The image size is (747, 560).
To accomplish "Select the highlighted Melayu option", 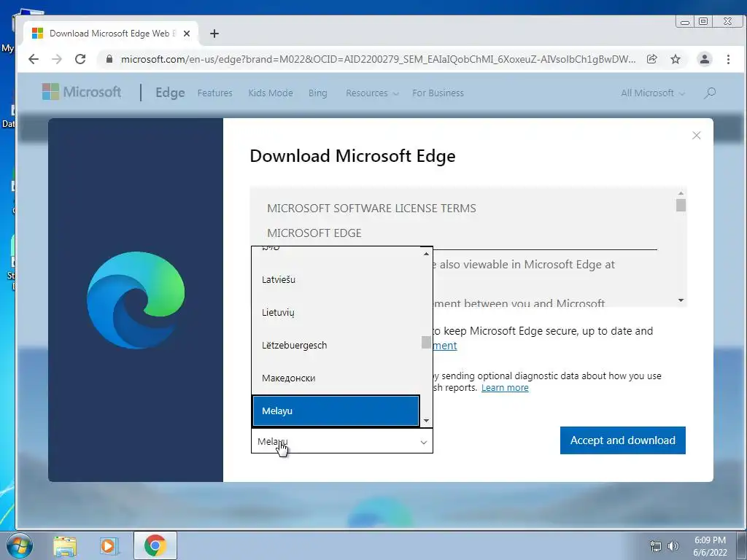I will (336, 411).
